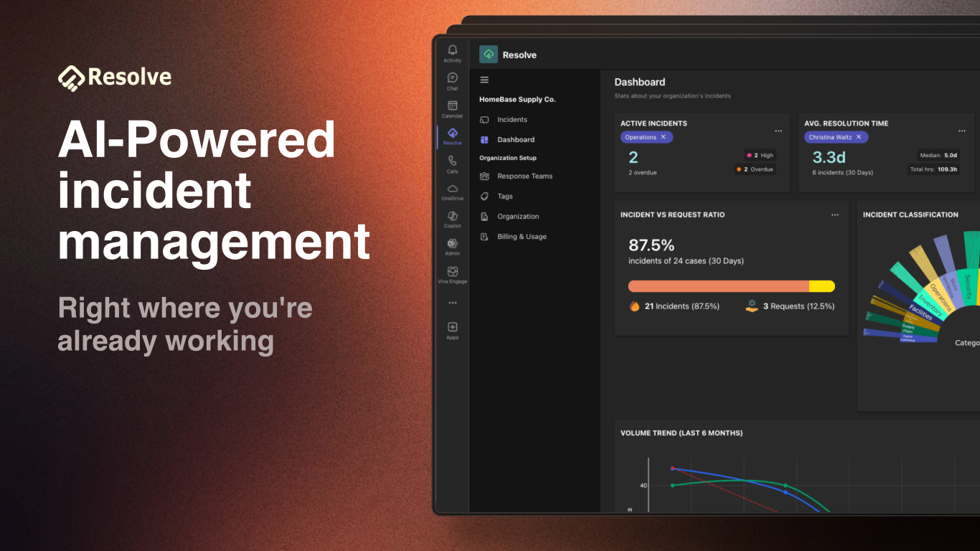Launch Copilot from the Teams rail
This screenshot has height=551, width=980.
pos(452,219)
